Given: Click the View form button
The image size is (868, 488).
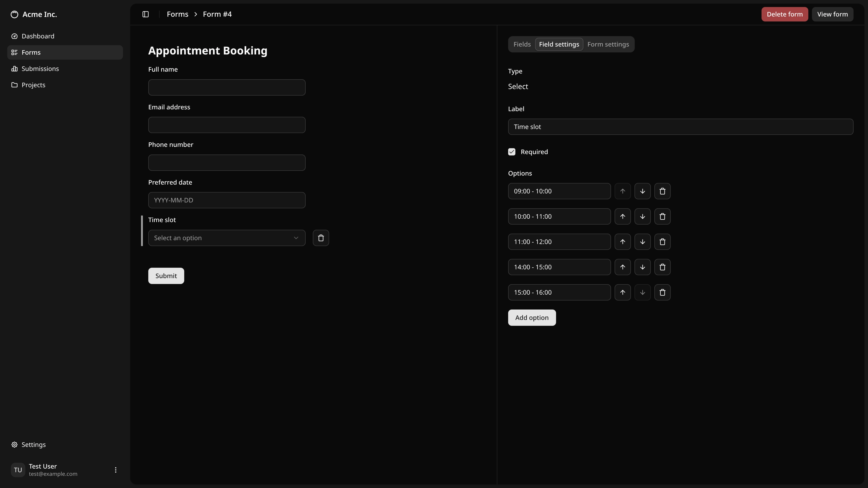Looking at the screenshot, I should coord(833,14).
